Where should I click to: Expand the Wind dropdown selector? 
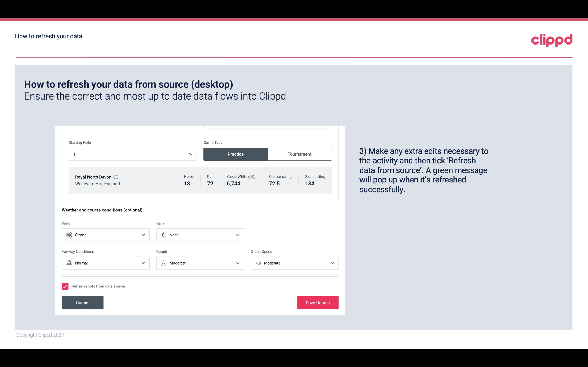click(143, 235)
